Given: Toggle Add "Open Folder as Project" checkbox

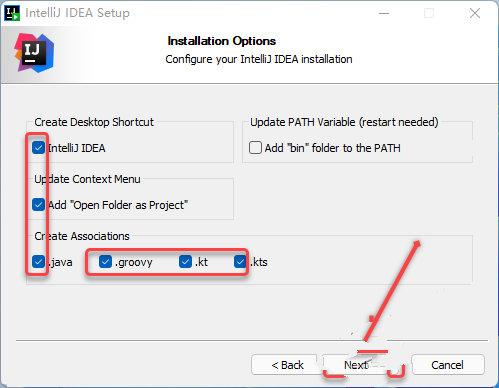Looking at the screenshot, I should 39,205.
